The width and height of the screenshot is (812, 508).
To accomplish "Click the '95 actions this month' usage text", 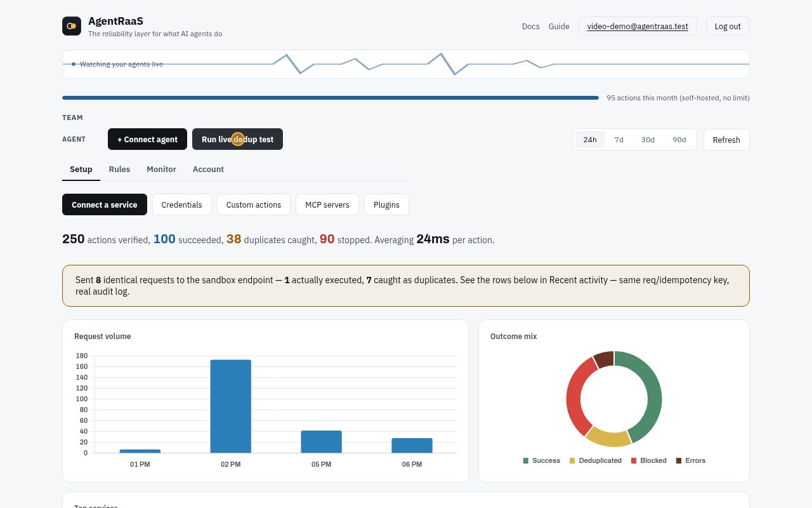I will coord(678,98).
